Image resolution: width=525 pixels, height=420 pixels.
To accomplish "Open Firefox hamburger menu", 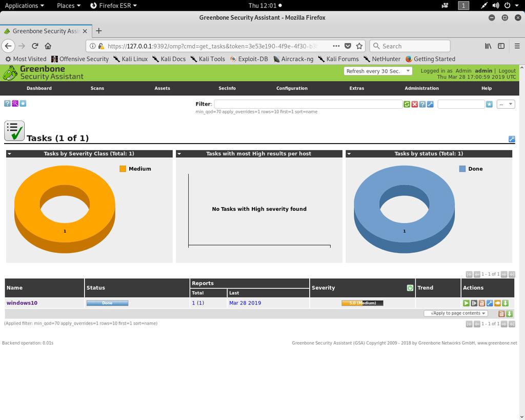I will [517, 46].
